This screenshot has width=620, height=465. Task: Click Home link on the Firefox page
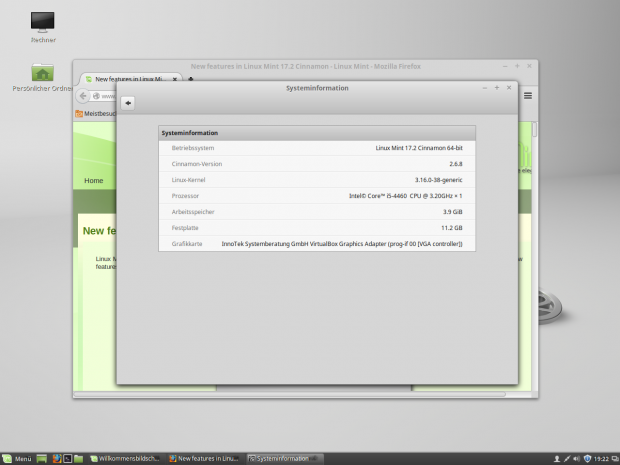(94, 181)
